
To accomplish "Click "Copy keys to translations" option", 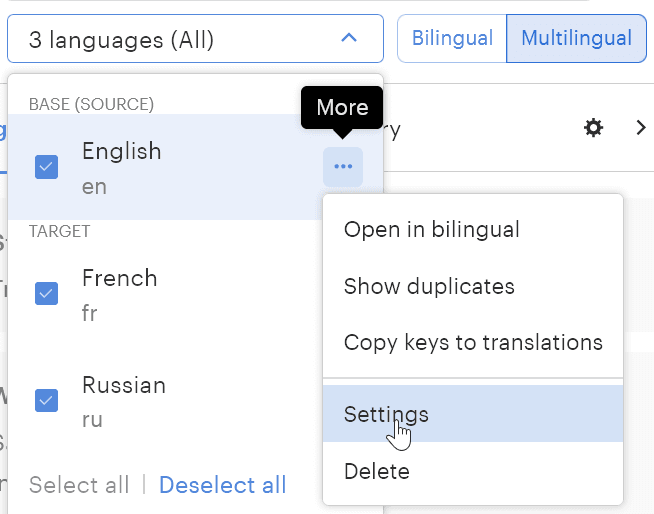I will click(x=473, y=343).
